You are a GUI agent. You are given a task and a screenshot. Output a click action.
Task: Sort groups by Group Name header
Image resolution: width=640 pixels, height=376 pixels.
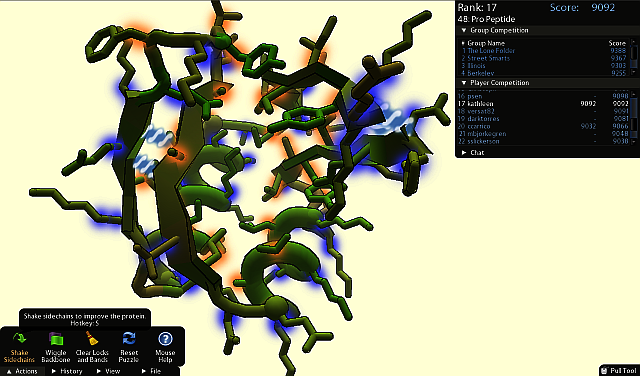(486, 43)
